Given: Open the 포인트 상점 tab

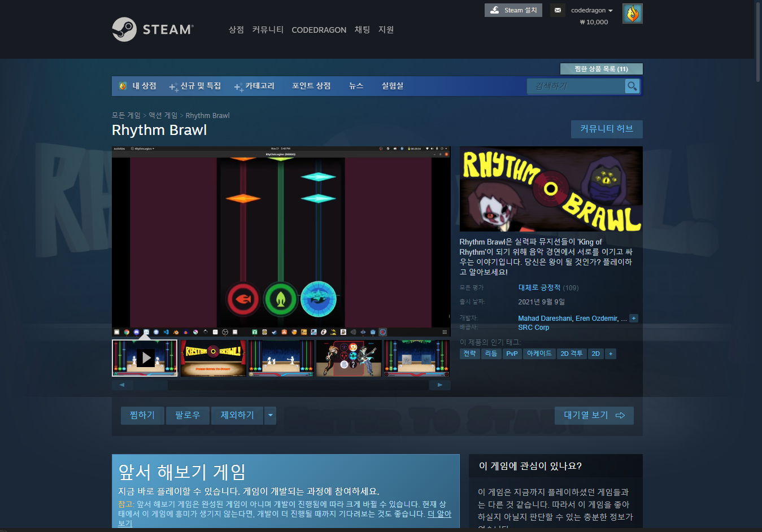Looking at the screenshot, I should click(311, 86).
